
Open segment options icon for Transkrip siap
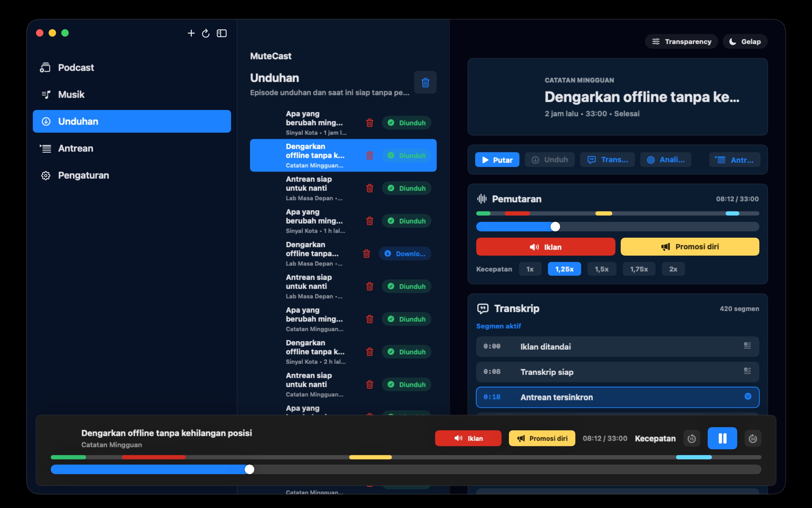tap(747, 371)
